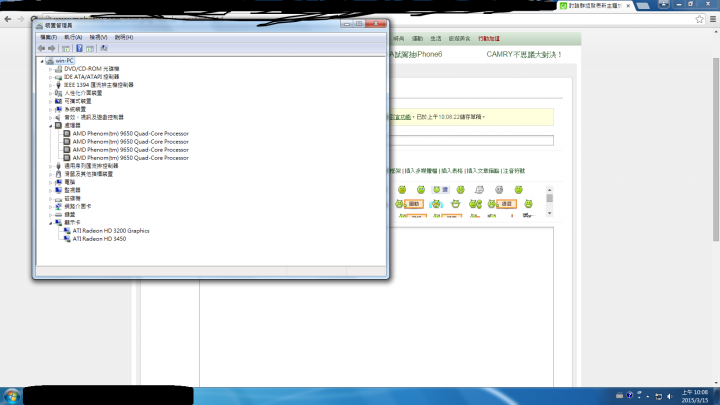720x405 pixels.
Task: Click the large message text area in browser
Action: [x=377, y=307]
